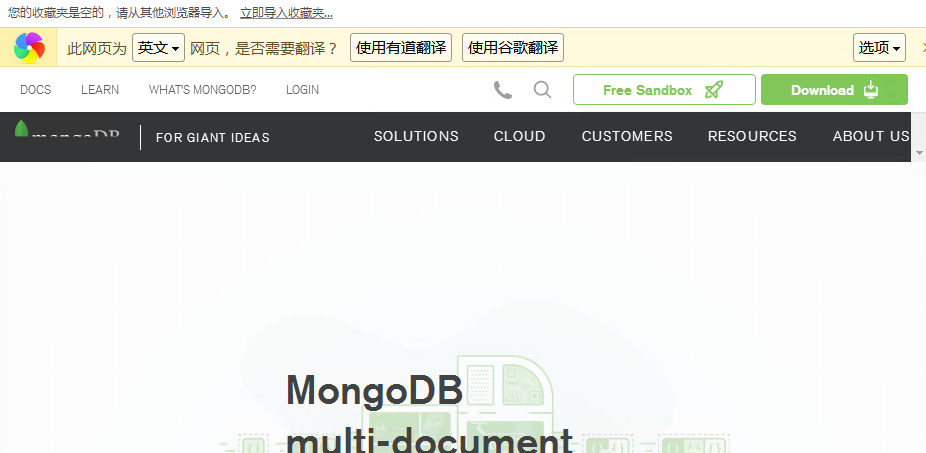The height and width of the screenshot is (453, 926).
Task: Open the 选项 options dropdown
Action: click(x=879, y=48)
